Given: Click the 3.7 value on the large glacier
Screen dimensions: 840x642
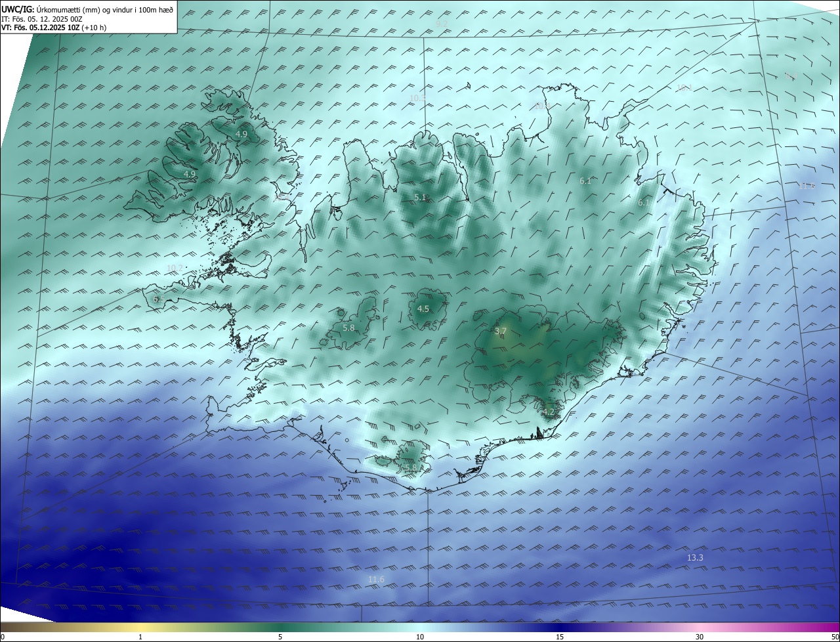Looking at the screenshot, I should [501, 332].
